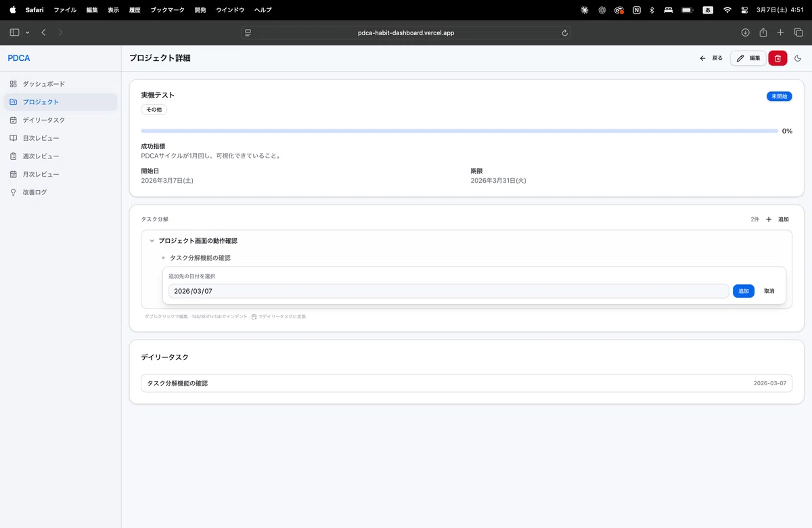Open Safari downloads icon
812x528 pixels.
coord(745,32)
